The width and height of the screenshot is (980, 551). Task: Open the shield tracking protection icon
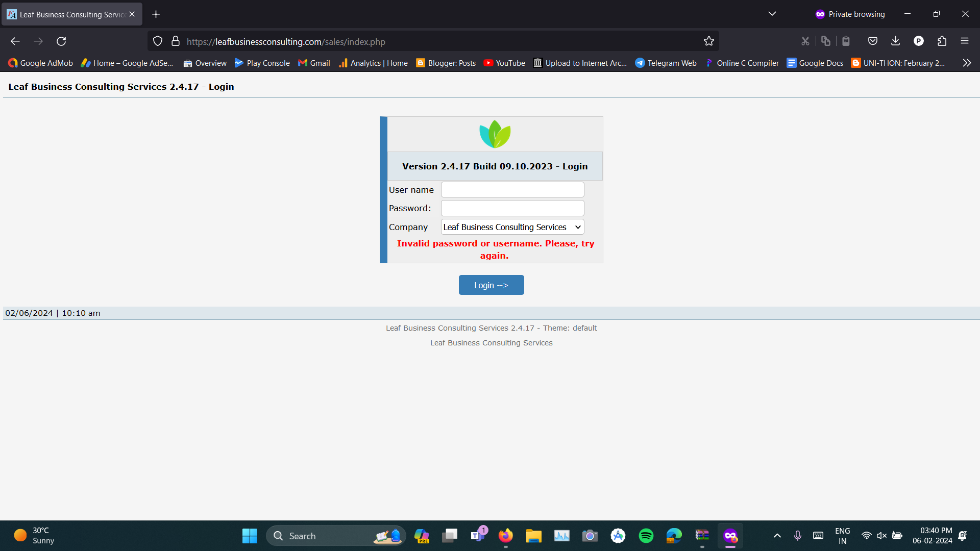point(158,41)
